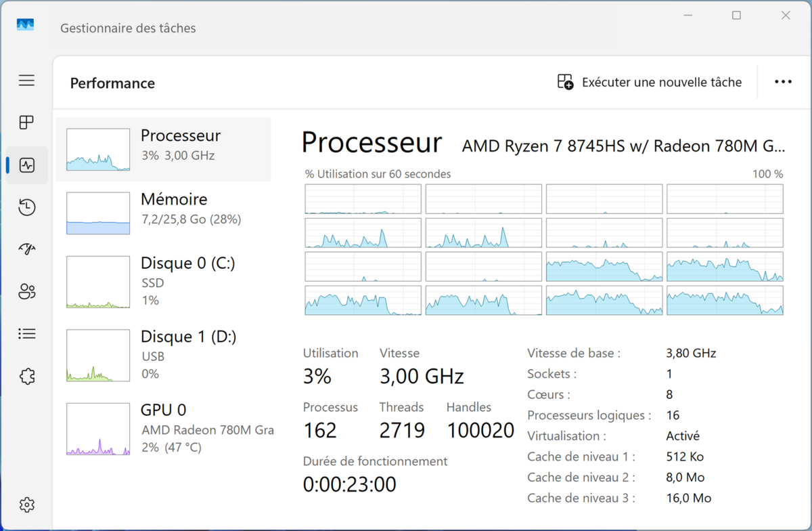This screenshot has height=531, width=812.
Task: Click 'Cache de niveau 1' value 512 Ko
Action: [686, 456]
